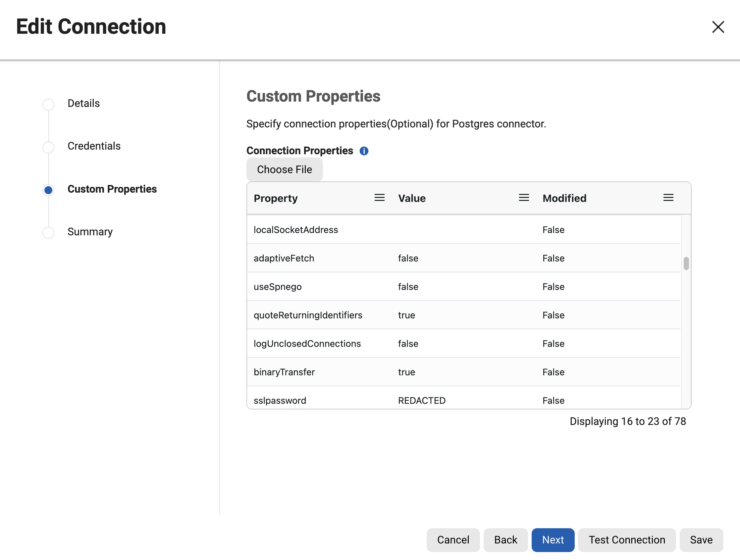Screen dimensions: 740x560
Task: Open the Property column menu icon
Action: (x=379, y=198)
